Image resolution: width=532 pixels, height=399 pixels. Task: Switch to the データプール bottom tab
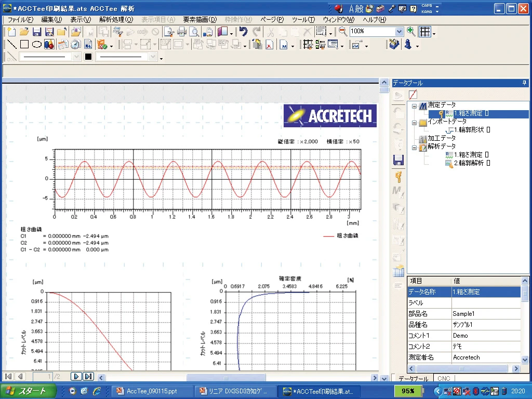coord(413,378)
